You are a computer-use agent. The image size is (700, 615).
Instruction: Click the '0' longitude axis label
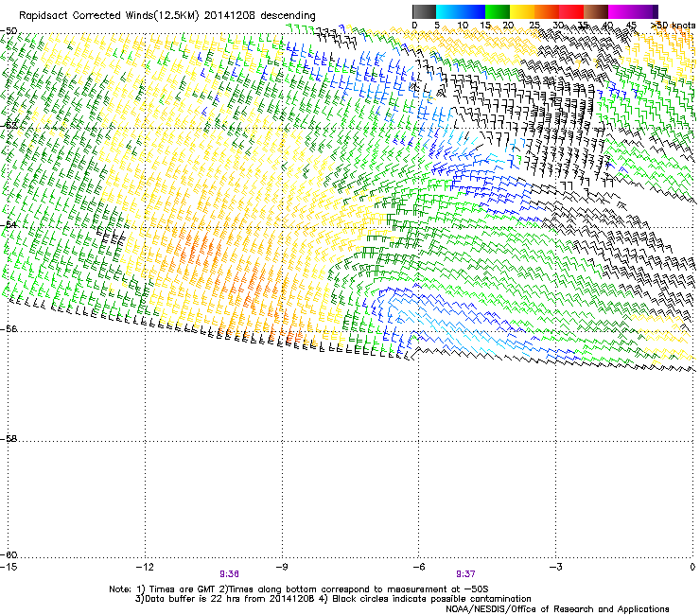coord(692,567)
